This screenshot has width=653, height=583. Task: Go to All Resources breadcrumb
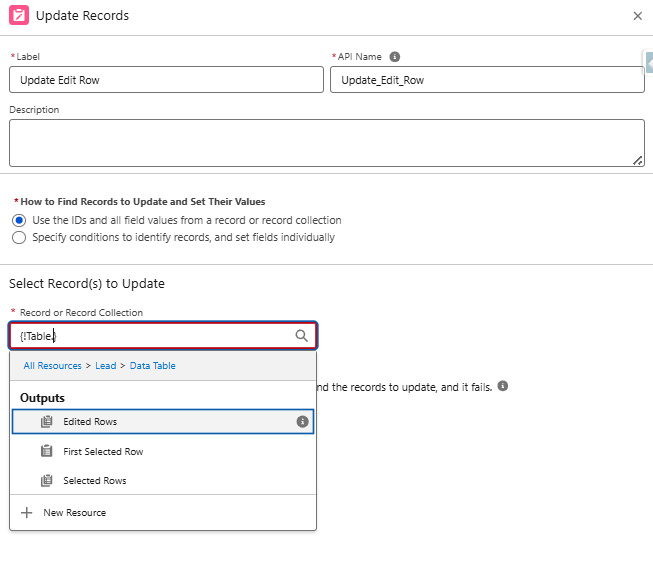(x=52, y=366)
